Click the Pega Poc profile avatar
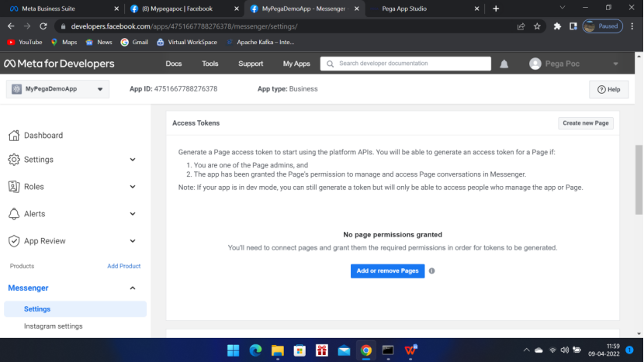The width and height of the screenshot is (644, 362). [x=535, y=64]
